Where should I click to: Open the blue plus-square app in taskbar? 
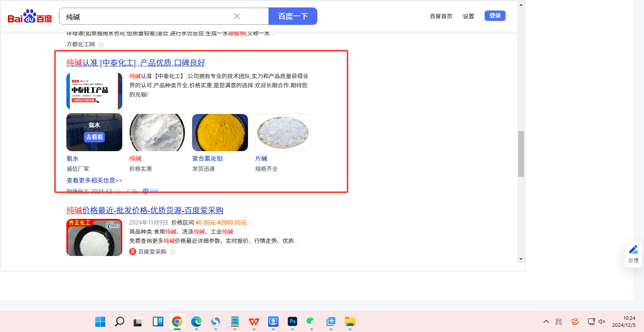[x=331, y=322]
